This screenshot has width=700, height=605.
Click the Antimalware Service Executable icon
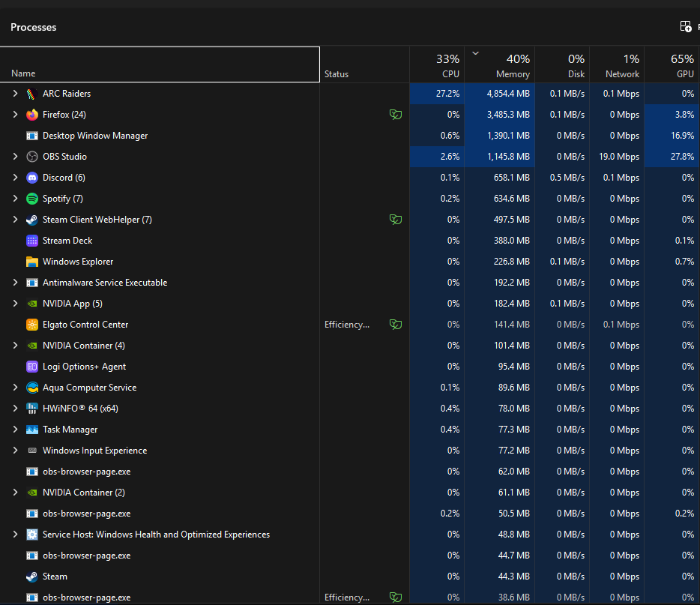(x=31, y=283)
